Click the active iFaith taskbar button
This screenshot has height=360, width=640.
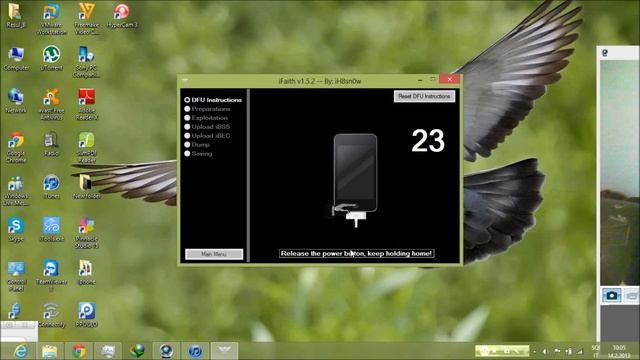[x=224, y=351]
